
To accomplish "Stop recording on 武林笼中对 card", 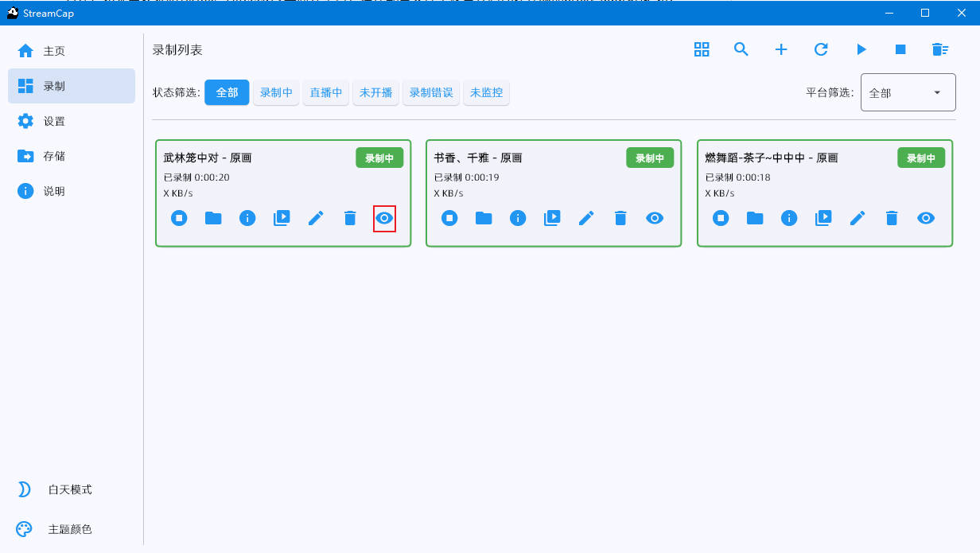I will pos(179,218).
